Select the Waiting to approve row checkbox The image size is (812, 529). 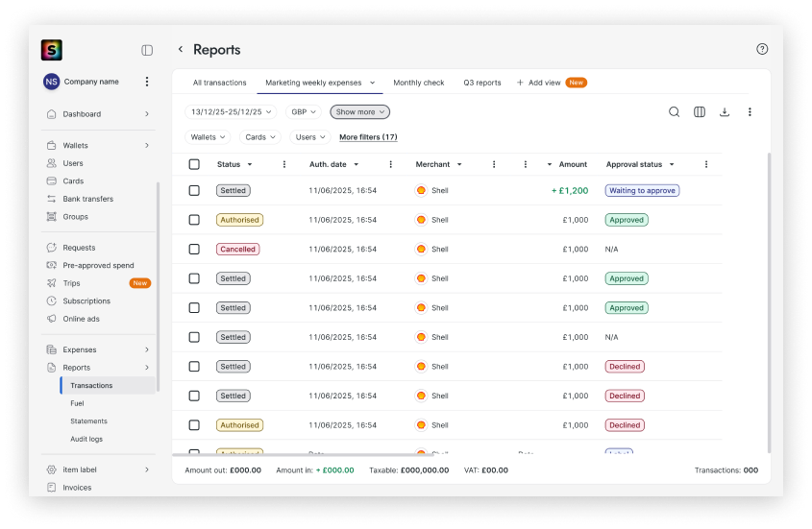[194, 190]
